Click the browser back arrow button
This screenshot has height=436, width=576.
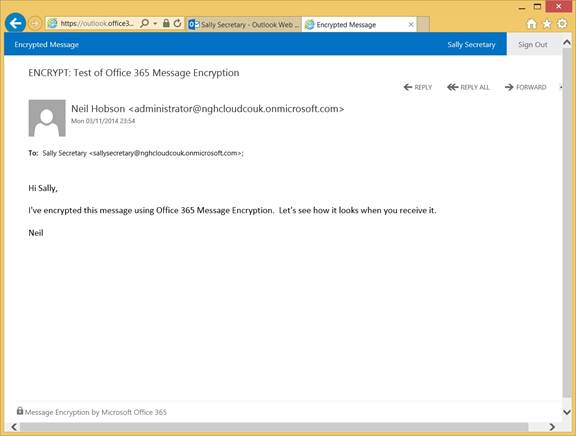point(15,23)
